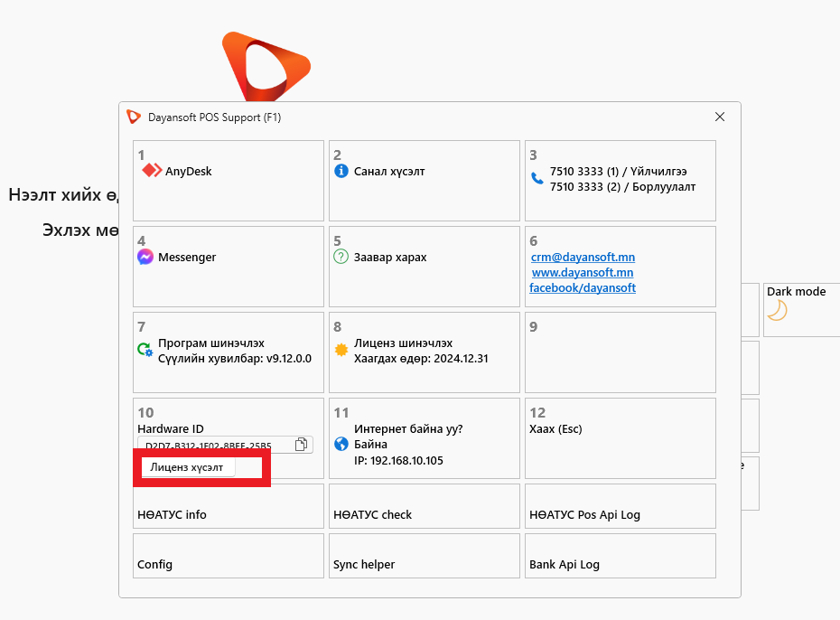This screenshot has height=620, width=840.
Task: Click the phone icon beside 7510 3333
Action: tap(537, 178)
